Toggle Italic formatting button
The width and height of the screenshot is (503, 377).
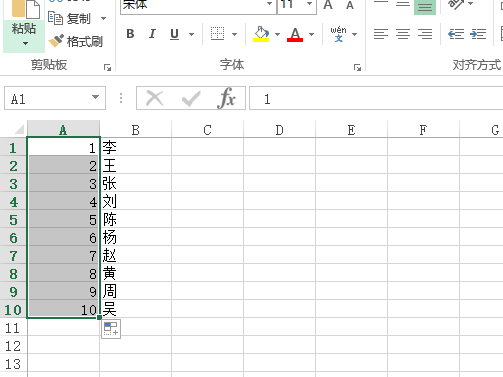(x=152, y=34)
